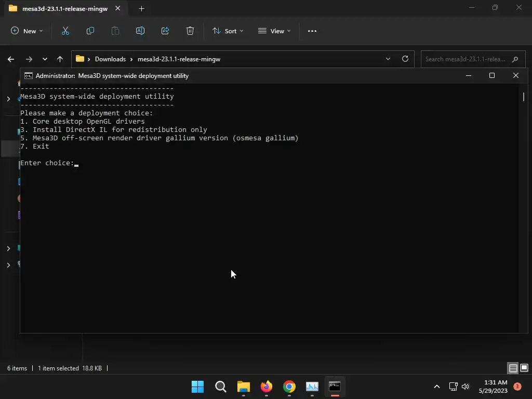Click the Share icon
The width and height of the screenshot is (532, 399).
[x=165, y=31]
